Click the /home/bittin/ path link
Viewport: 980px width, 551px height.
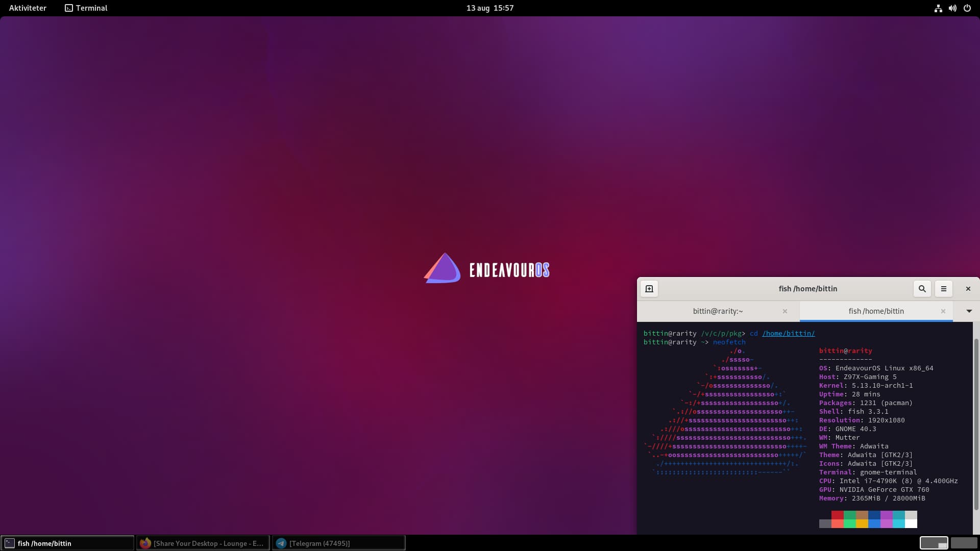click(788, 334)
